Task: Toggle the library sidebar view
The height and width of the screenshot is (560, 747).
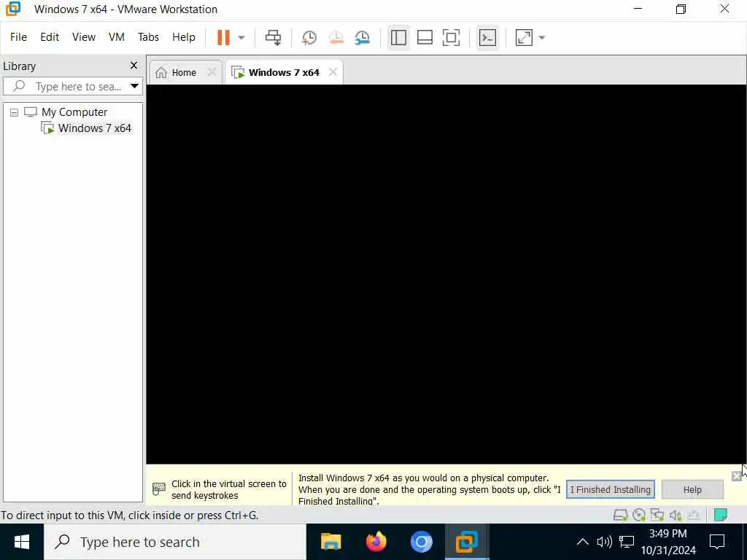Action: click(398, 38)
